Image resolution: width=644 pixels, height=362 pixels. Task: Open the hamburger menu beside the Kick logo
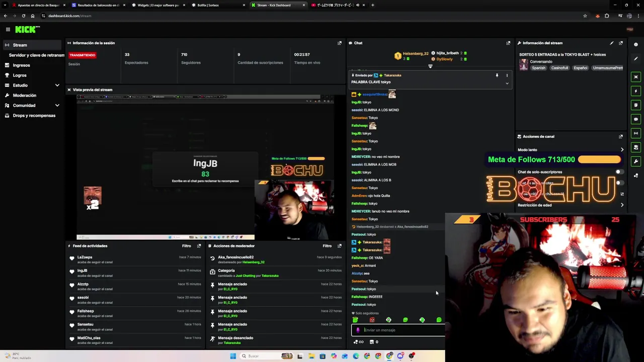tap(8, 30)
